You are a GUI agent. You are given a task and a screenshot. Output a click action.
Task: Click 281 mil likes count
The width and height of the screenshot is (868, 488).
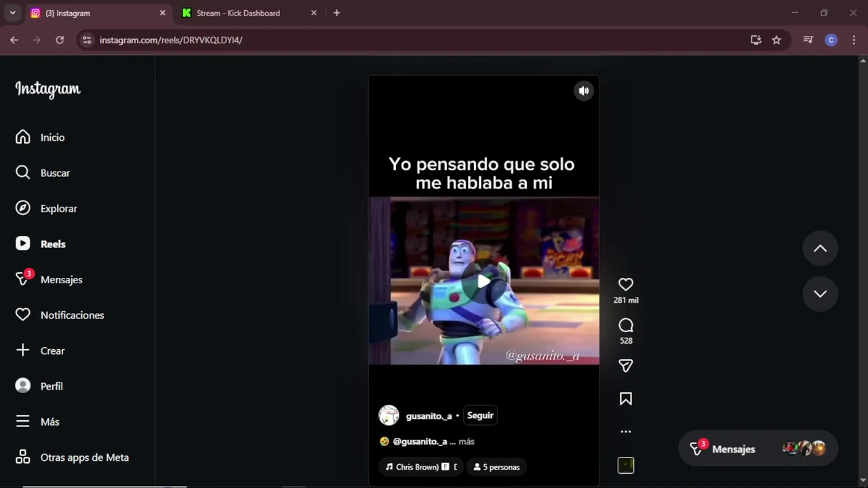tap(626, 300)
